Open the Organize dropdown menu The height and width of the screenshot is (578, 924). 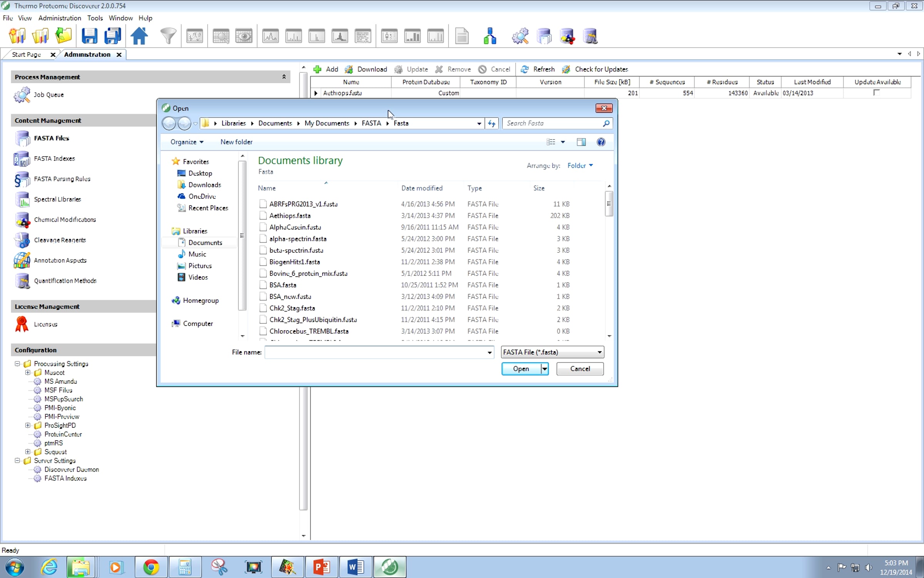(x=187, y=142)
